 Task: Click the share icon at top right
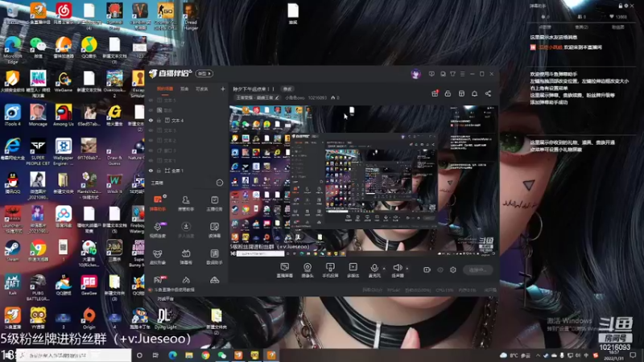click(x=488, y=93)
